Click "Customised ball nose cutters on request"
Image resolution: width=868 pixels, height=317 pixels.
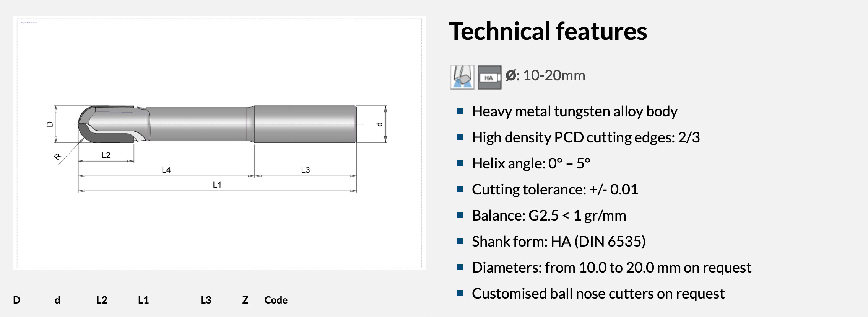(x=598, y=294)
